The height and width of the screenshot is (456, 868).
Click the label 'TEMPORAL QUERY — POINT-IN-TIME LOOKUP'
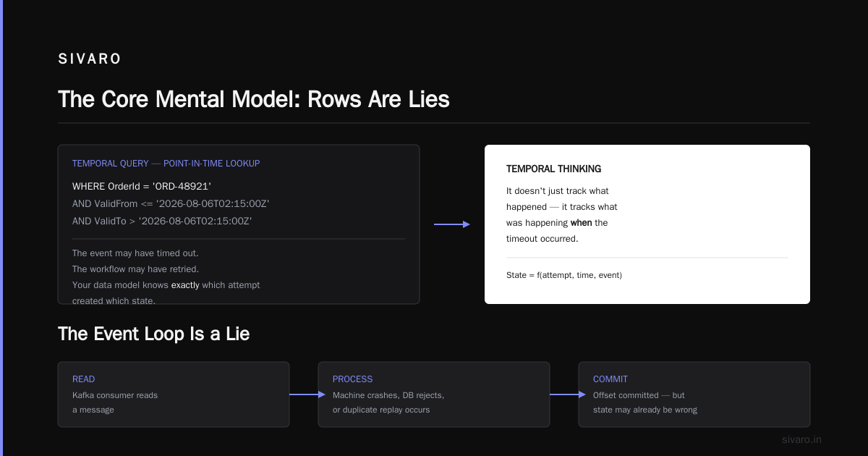[x=166, y=164]
